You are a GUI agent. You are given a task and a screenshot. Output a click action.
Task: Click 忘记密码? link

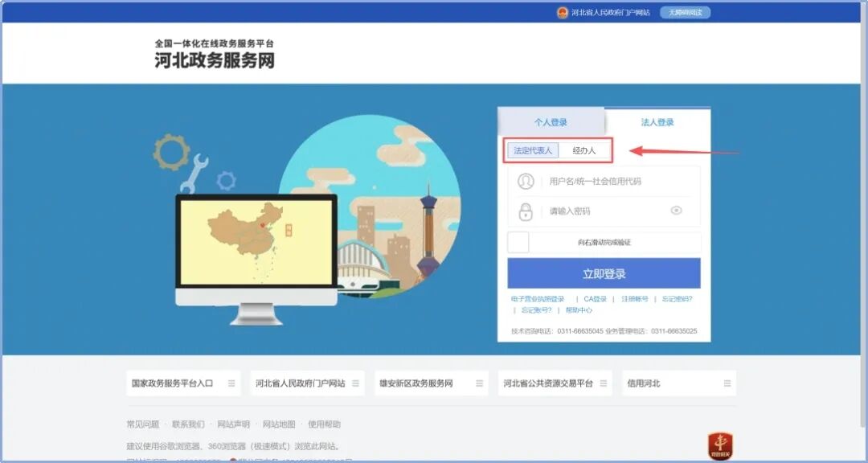pyautogui.click(x=677, y=299)
